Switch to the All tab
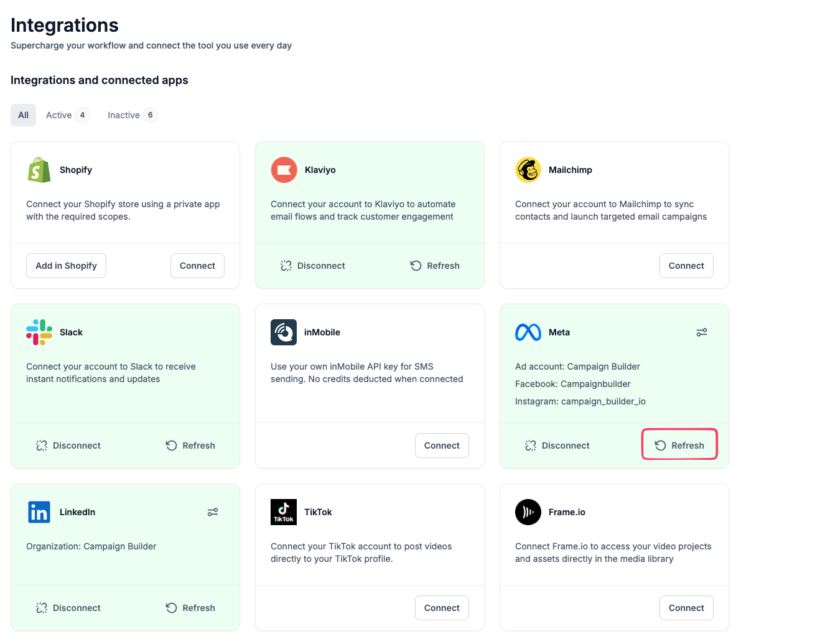The height and width of the screenshot is (644, 815). tap(24, 115)
